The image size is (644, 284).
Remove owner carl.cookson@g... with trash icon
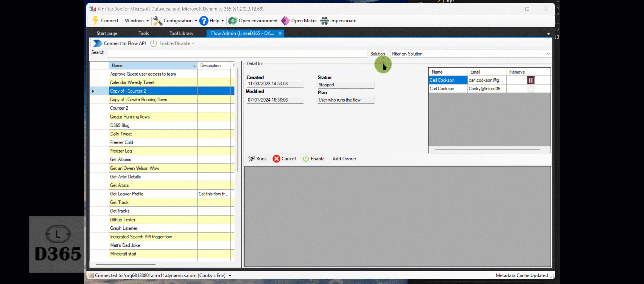[531, 80]
